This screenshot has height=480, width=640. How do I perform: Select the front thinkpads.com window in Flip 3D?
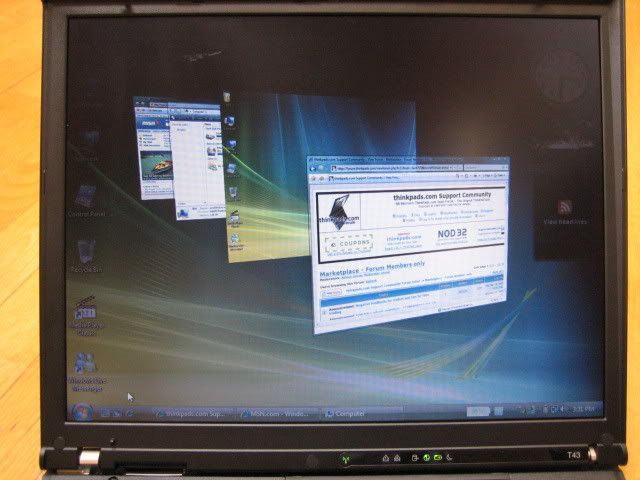tap(408, 243)
